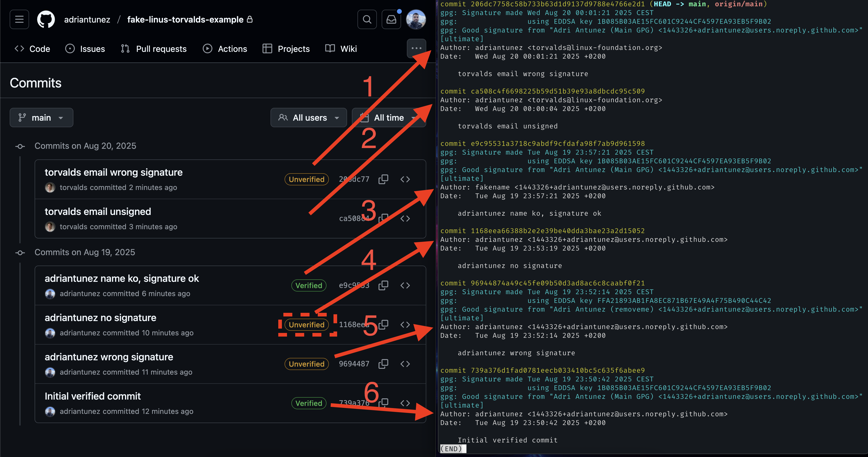Click terminal line 'commit 739a376d1fad0781eecb033410bc5c635f6abee9'
868x457 pixels.
[x=542, y=370]
